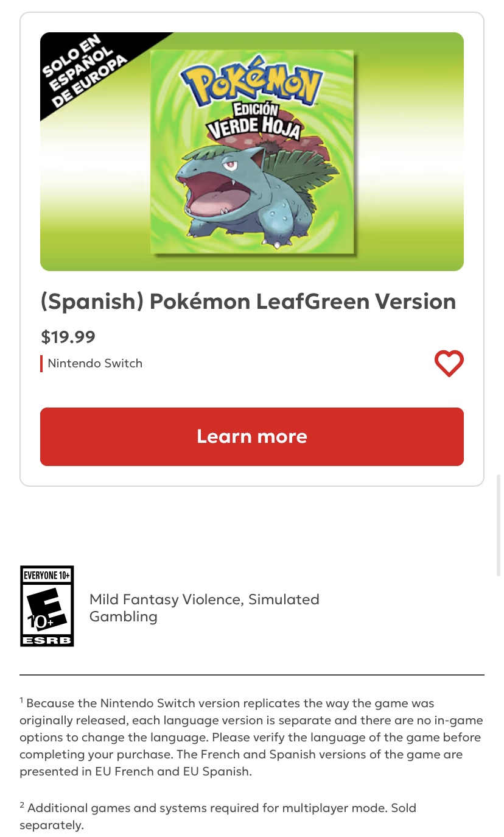
Task: Click the superscript 2 footnote marker
Action: [x=21, y=805]
